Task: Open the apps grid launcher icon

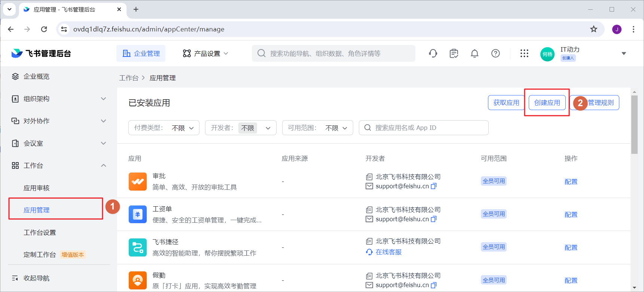Action: click(524, 54)
